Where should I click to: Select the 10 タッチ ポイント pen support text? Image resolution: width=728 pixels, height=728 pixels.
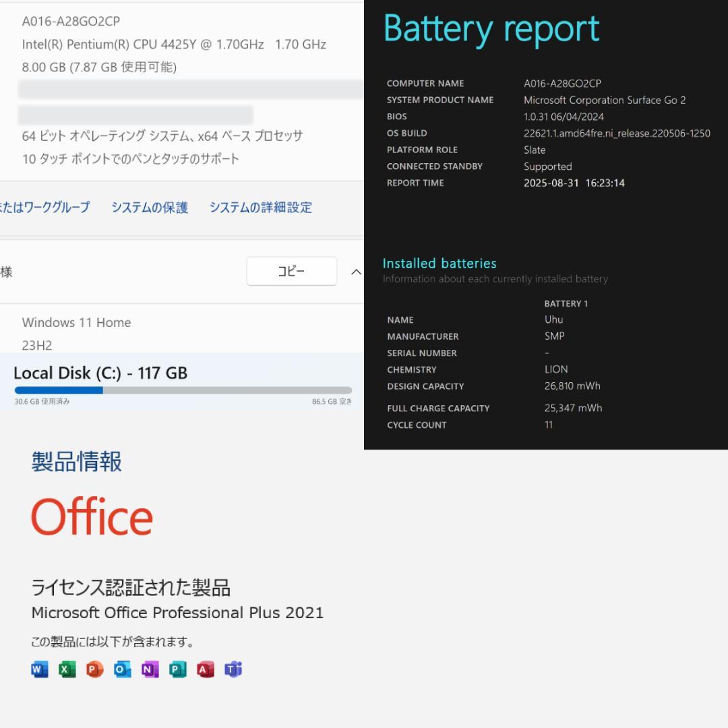[131, 159]
